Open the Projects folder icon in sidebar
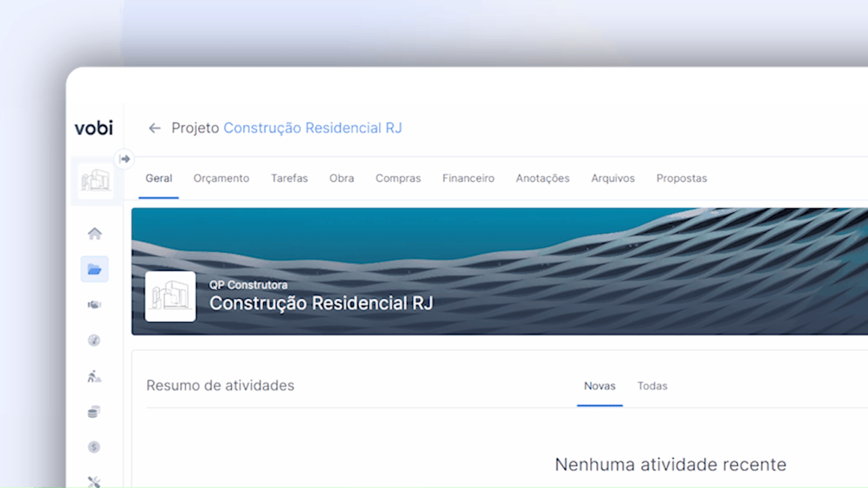This screenshot has height=488, width=868. (94, 270)
